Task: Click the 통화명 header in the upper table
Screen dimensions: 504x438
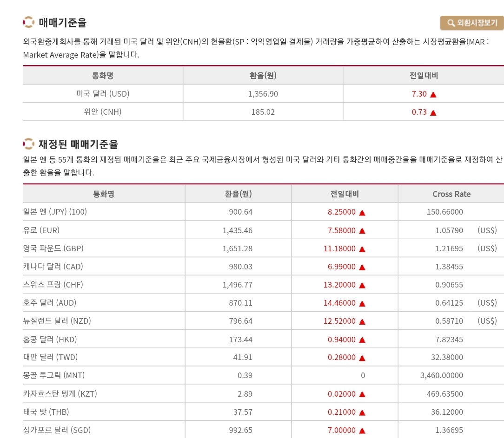Action: click(103, 75)
